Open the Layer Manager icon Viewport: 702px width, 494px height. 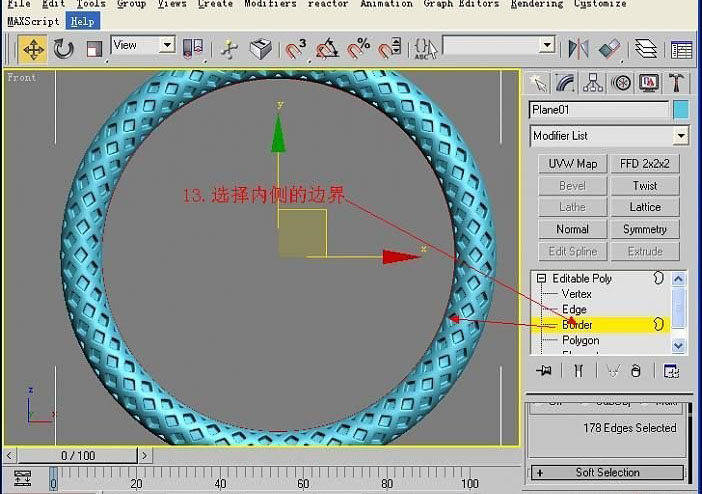(645, 49)
